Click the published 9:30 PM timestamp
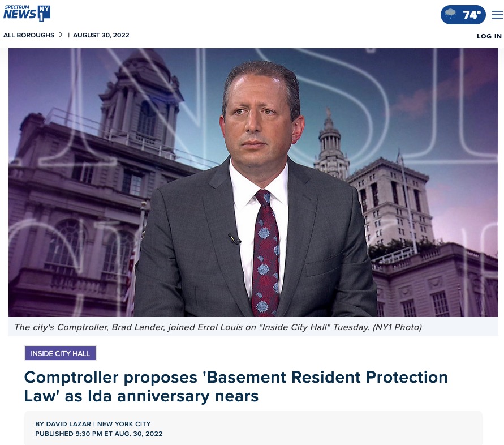The image size is (504, 445). coord(98,434)
